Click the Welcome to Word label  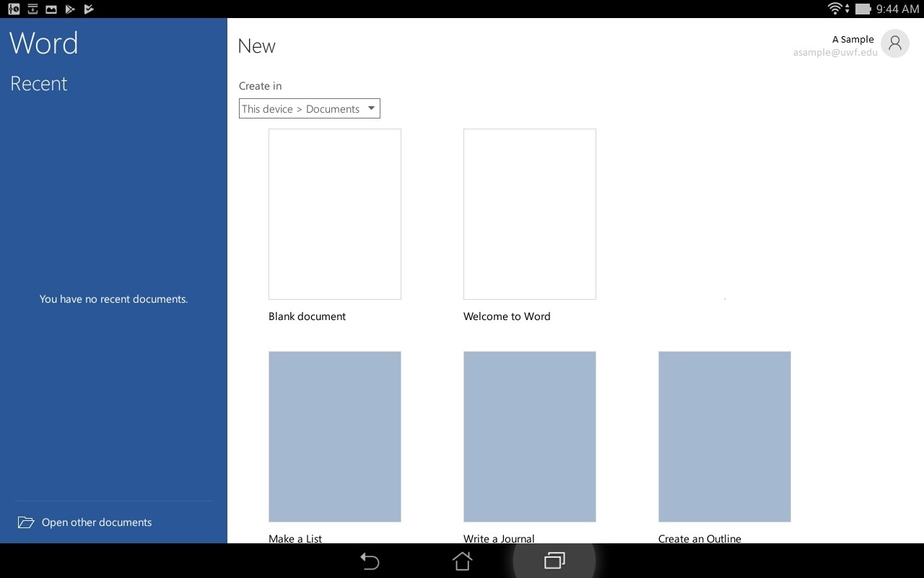[x=507, y=316]
